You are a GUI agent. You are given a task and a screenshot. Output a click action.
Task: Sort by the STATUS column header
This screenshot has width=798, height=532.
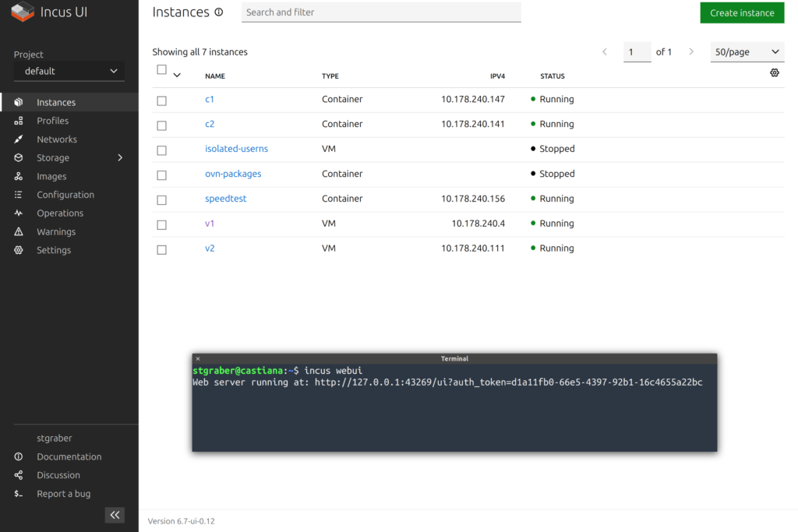pos(553,76)
